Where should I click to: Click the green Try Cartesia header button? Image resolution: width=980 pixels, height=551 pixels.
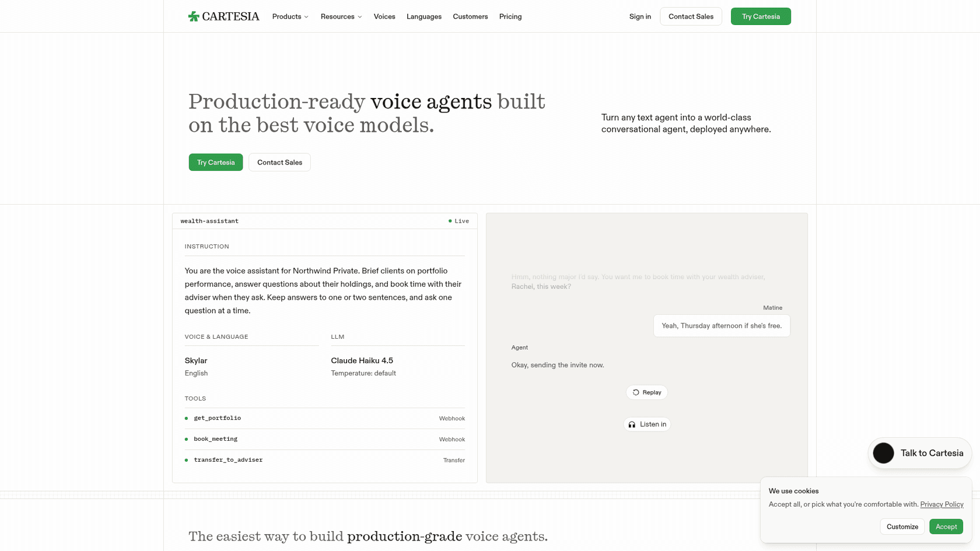point(761,16)
